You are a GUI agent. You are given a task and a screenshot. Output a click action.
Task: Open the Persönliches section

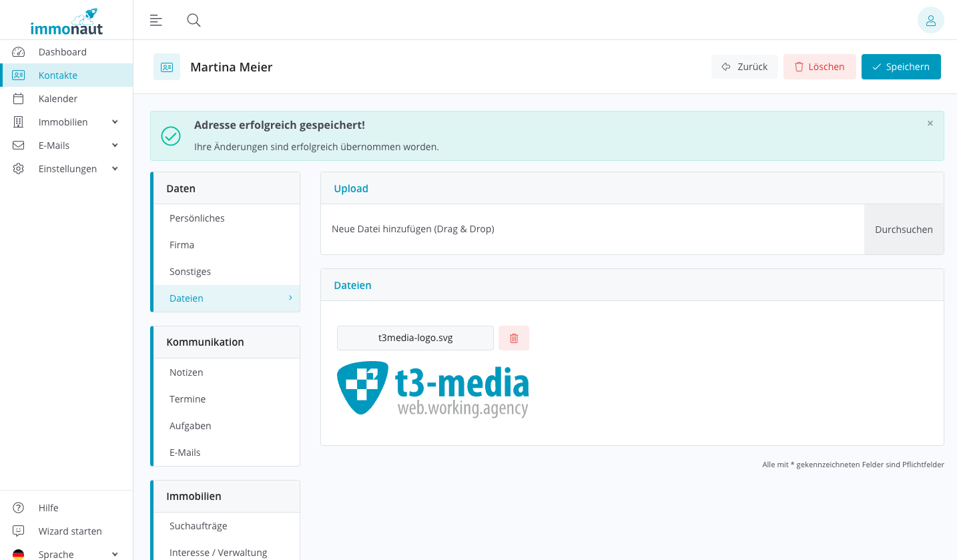coord(197,218)
